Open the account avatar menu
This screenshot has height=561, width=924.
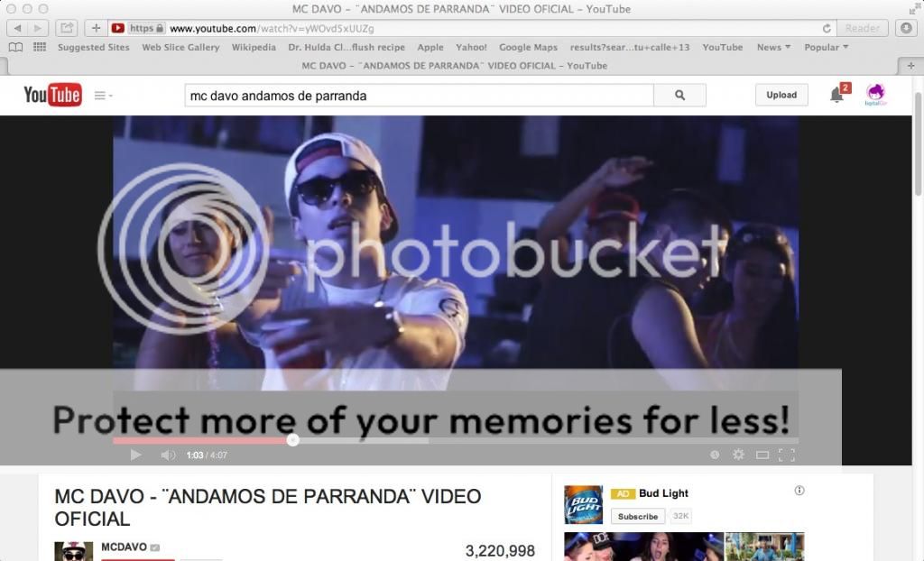(875, 94)
